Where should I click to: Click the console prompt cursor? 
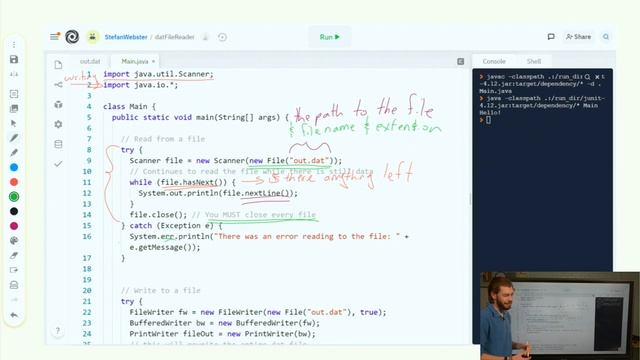point(488,120)
